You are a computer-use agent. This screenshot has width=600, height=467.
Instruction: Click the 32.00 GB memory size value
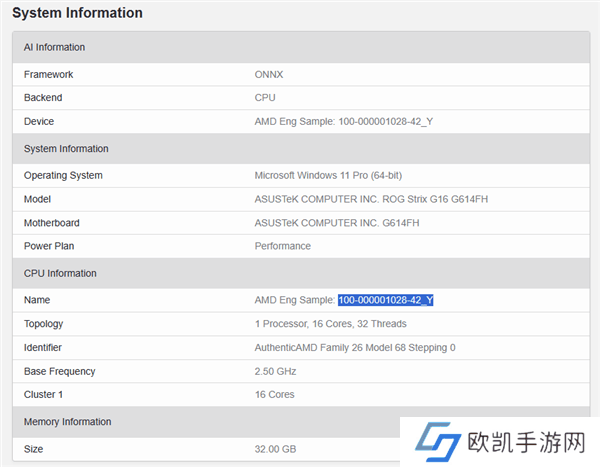[276, 449]
